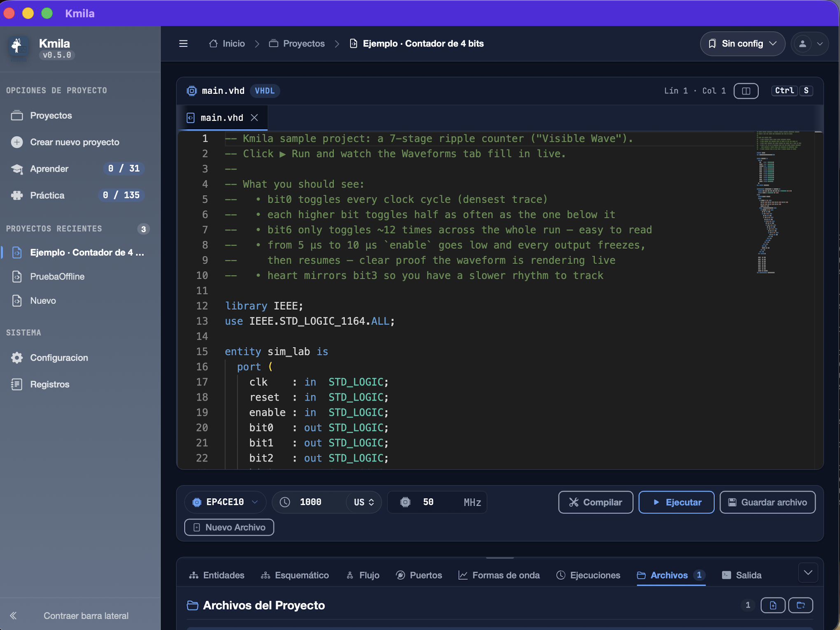Switch to the Puertos tab
Image resolution: width=840 pixels, height=630 pixels.
point(419,575)
